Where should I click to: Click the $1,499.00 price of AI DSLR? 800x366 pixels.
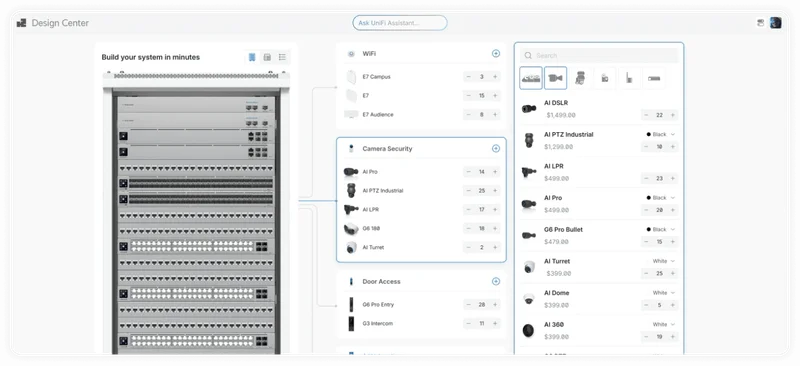(561, 115)
